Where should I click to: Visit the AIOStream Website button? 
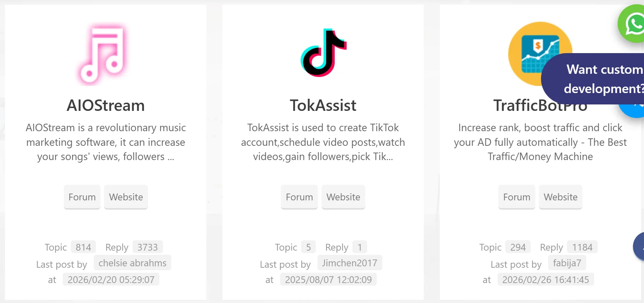tap(126, 197)
